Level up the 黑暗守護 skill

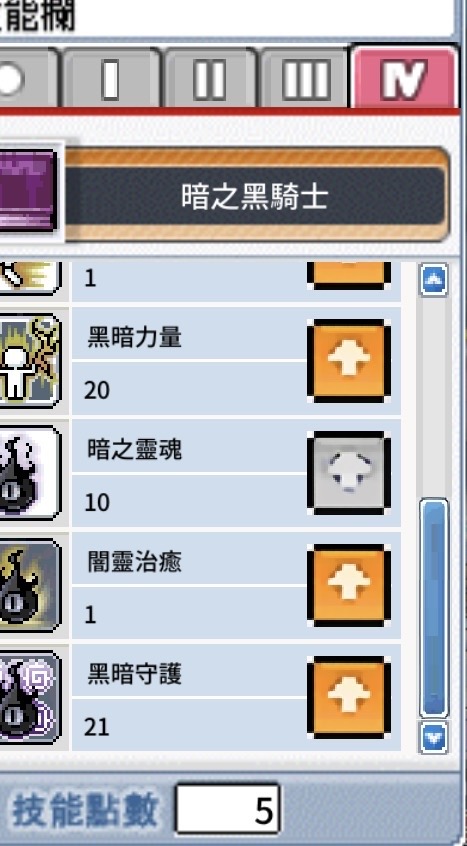tap(349, 697)
